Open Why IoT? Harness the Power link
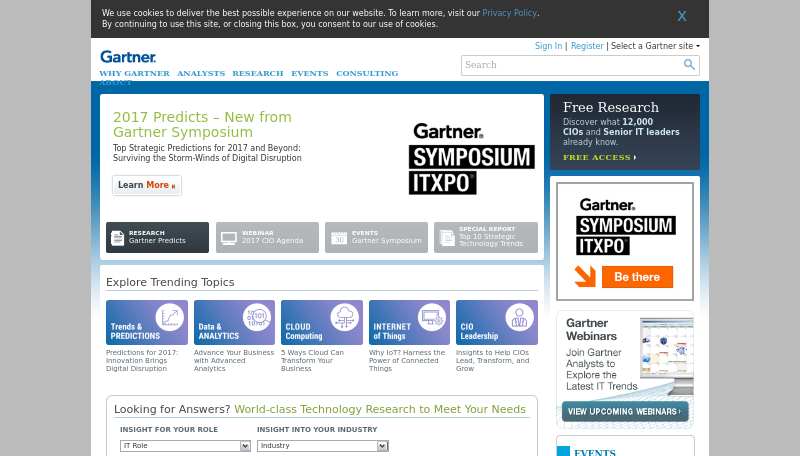Screen dimensions: 800x456 click(407, 361)
